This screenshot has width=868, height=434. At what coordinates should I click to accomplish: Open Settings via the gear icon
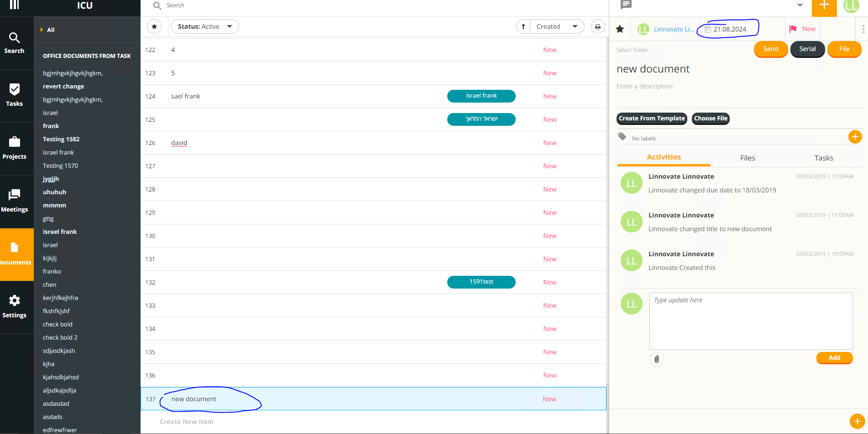(x=14, y=306)
